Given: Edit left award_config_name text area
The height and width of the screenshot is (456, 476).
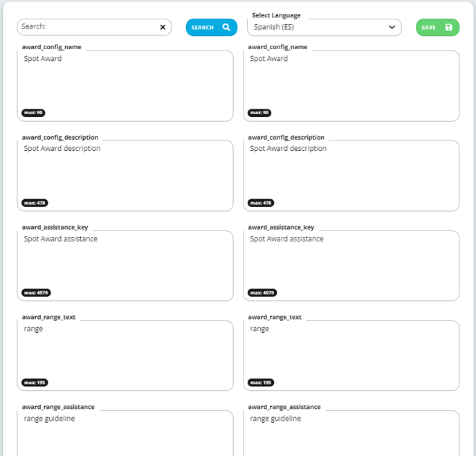Looking at the screenshot, I should 125,86.
